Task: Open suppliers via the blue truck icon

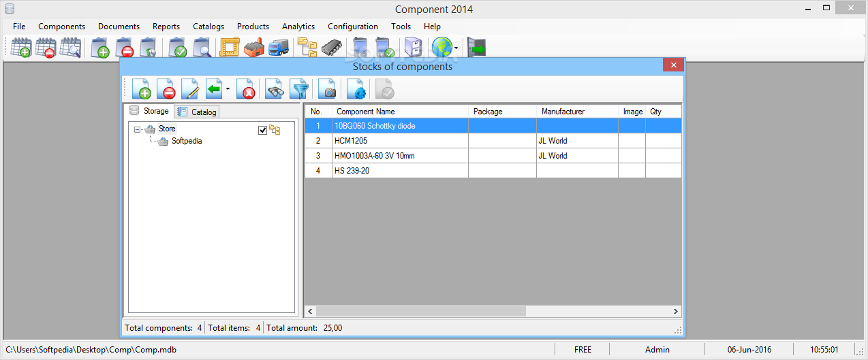Action: point(278,48)
